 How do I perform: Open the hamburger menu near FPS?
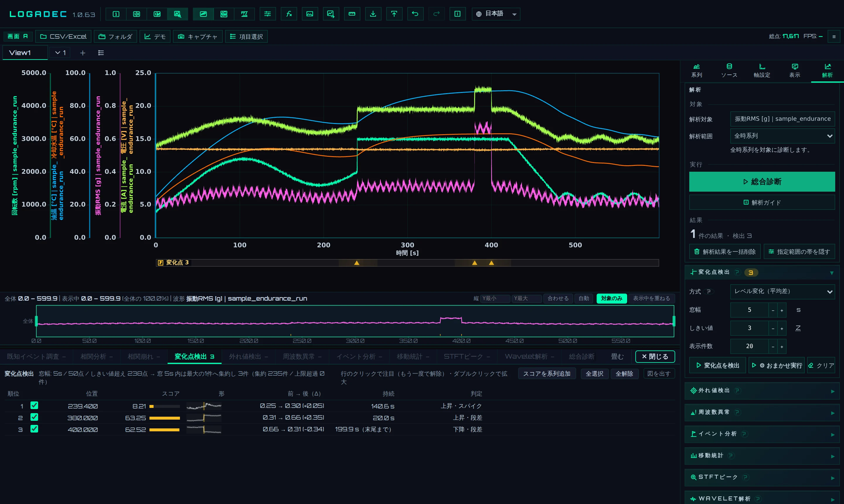tap(834, 36)
